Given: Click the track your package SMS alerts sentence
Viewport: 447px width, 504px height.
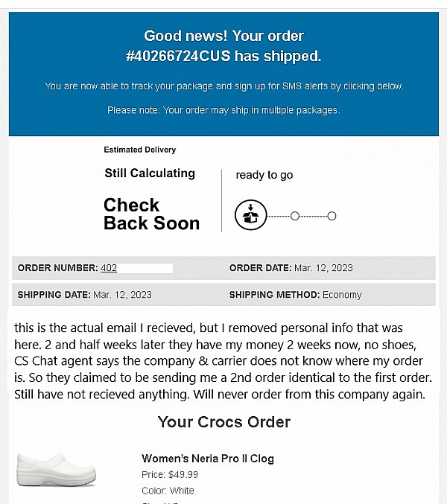Looking at the screenshot, I should point(223,86).
